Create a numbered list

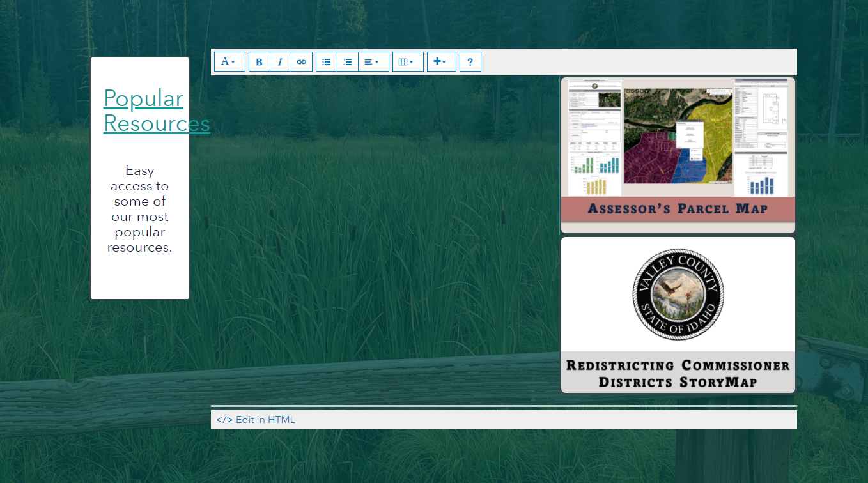pos(347,61)
